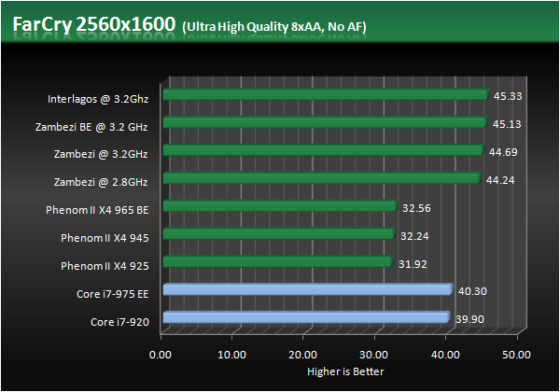
Task: Select the 'Core i7-920' label
Action: click(119, 322)
